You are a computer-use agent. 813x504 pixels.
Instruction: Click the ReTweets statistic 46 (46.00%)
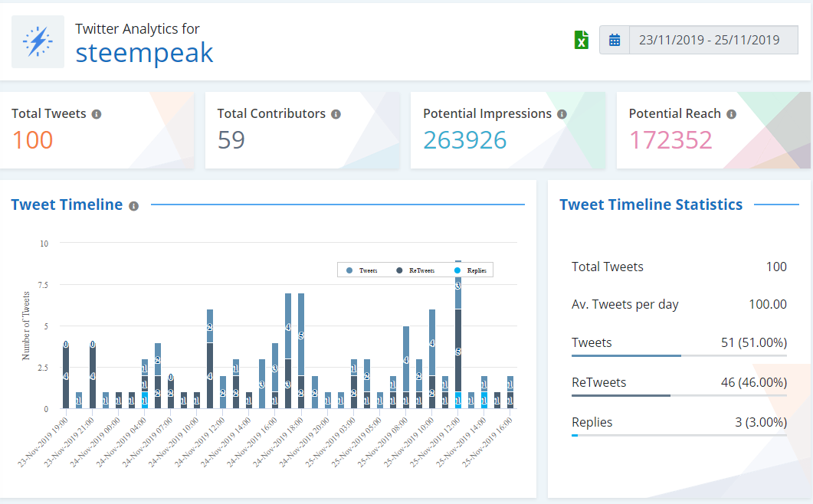point(754,383)
